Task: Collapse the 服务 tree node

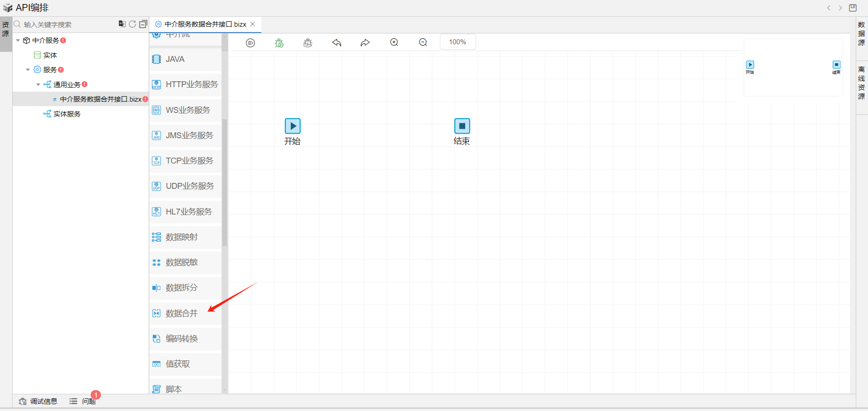Action: point(28,70)
